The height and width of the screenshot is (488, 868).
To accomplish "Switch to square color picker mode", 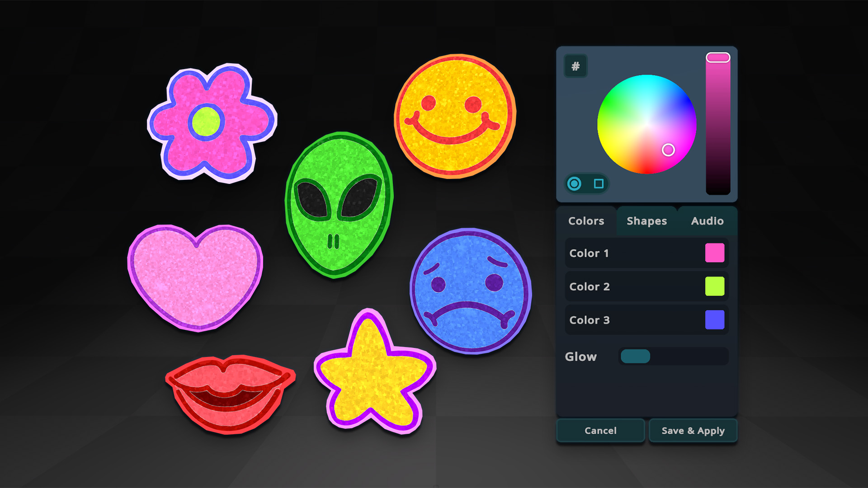I will 599,183.
